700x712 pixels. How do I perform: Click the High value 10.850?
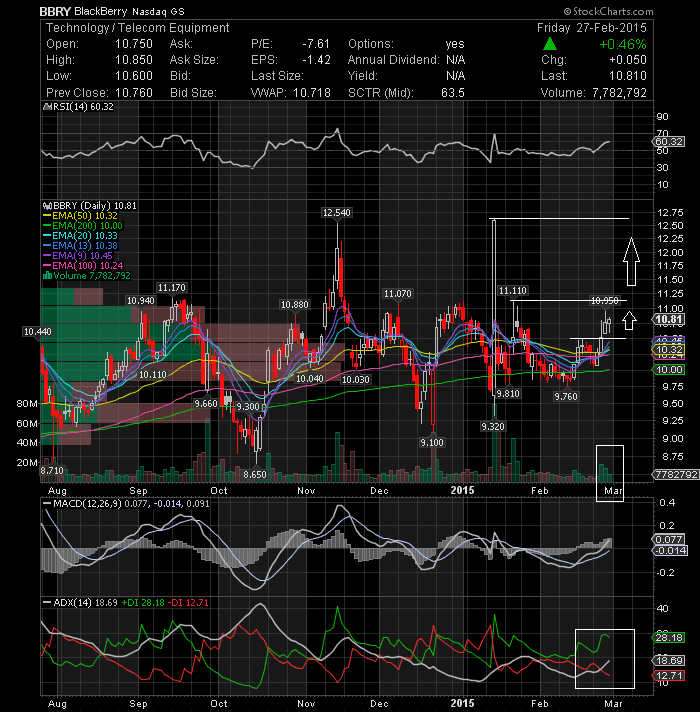[x=133, y=60]
